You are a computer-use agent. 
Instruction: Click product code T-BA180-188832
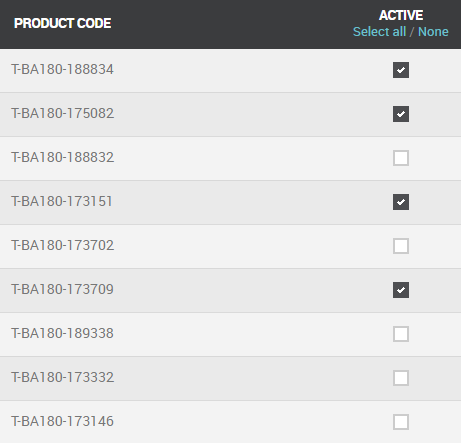62,157
